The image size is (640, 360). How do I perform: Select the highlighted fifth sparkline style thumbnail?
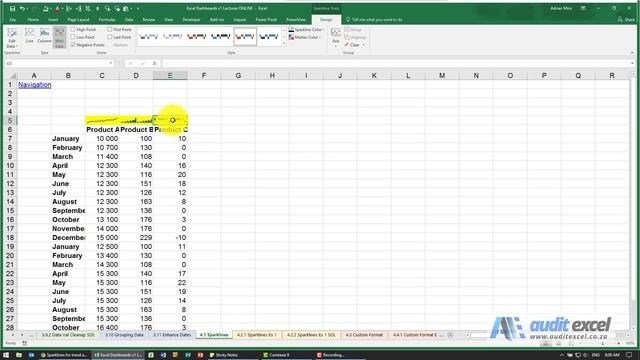pyautogui.click(x=245, y=37)
